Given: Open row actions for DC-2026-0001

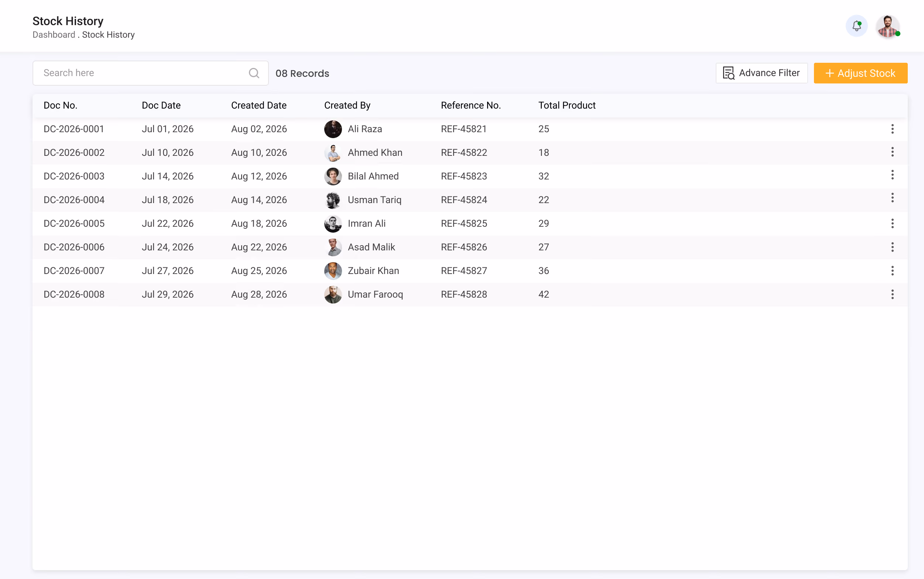Looking at the screenshot, I should click(x=892, y=129).
